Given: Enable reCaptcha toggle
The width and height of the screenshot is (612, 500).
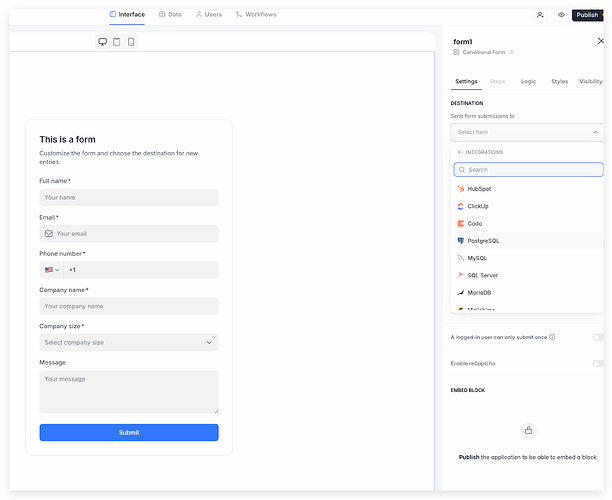Looking at the screenshot, I should point(598,363).
